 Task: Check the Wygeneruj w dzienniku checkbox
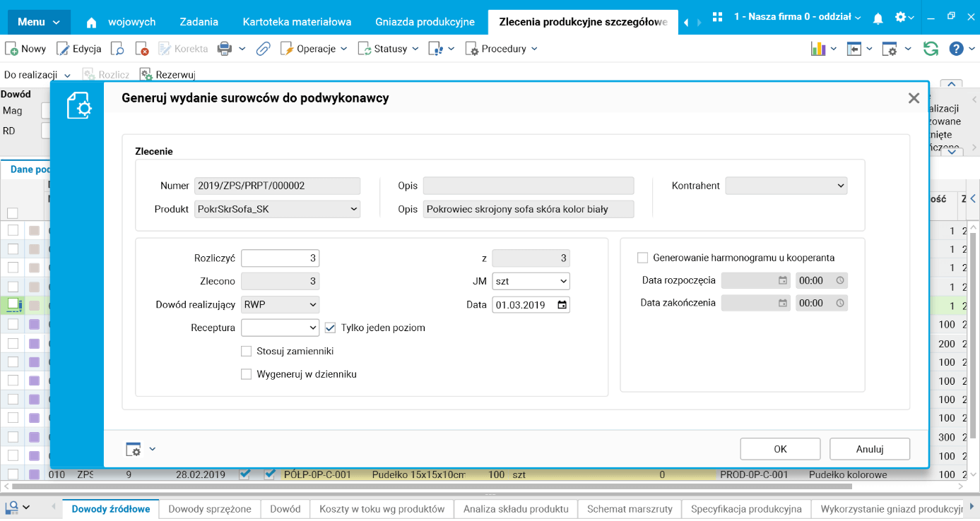(246, 374)
